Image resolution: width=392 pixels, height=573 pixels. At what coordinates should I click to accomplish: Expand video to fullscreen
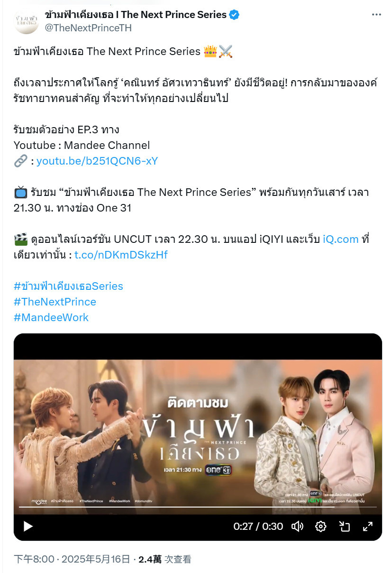click(x=367, y=526)
